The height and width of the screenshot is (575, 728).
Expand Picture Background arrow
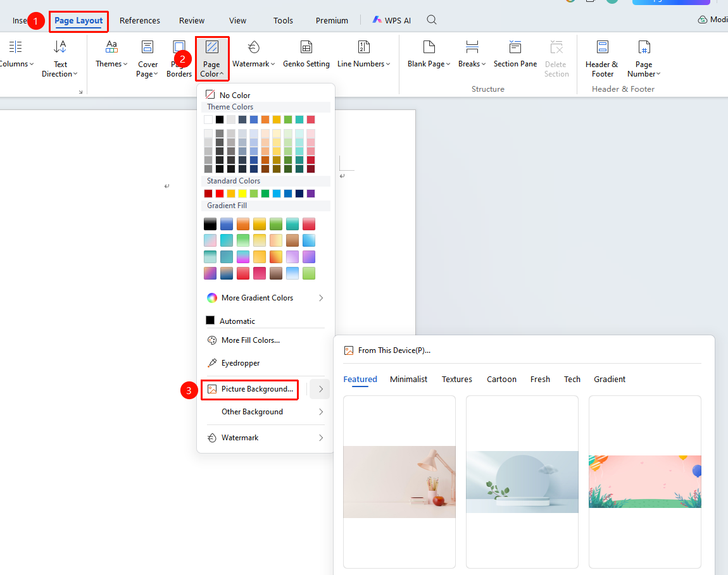[321, 389]
